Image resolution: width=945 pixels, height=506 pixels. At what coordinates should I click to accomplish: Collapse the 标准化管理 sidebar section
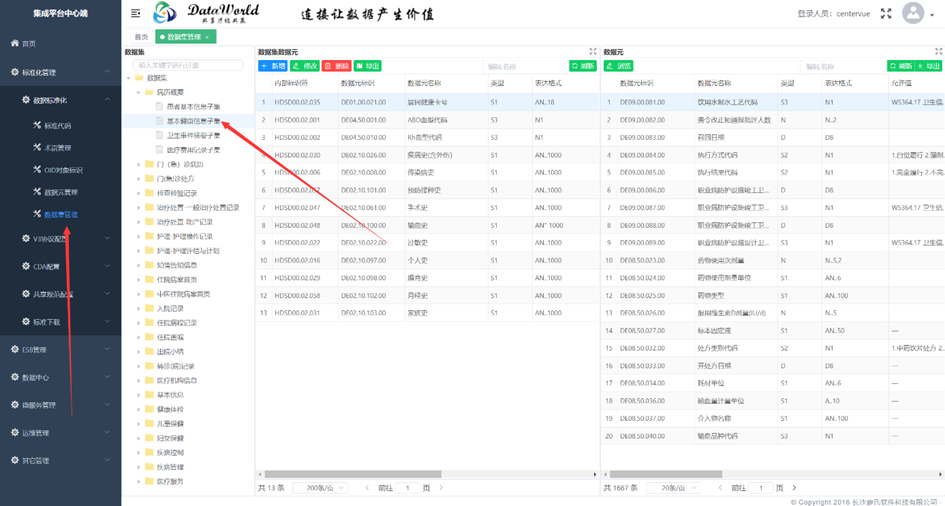pyautogui.click(x=60, y=72)
